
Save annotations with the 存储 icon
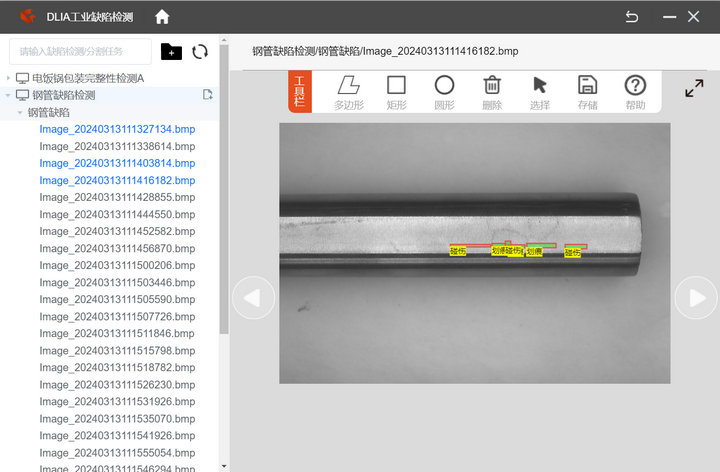[x=587, y=92]
